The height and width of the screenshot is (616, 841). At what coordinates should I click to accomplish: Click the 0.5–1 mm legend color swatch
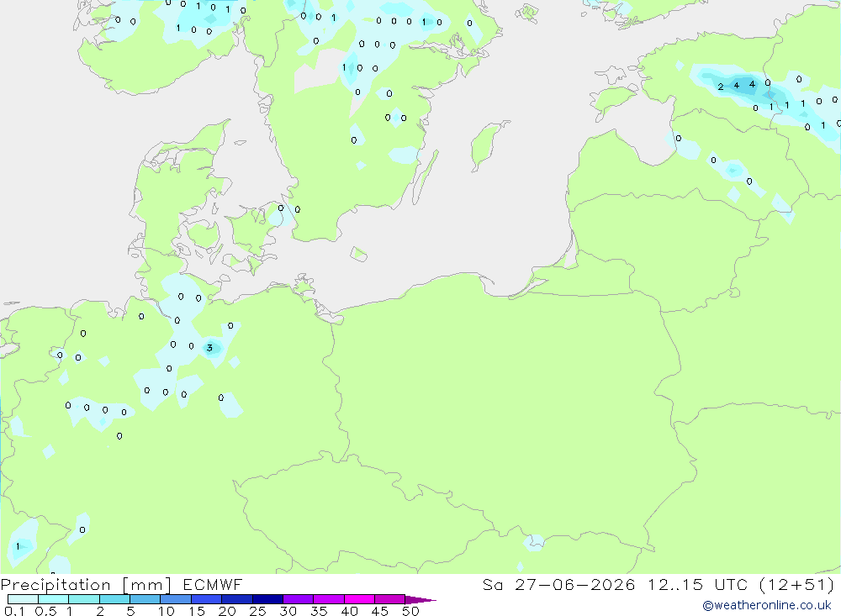tap(53, 599)
